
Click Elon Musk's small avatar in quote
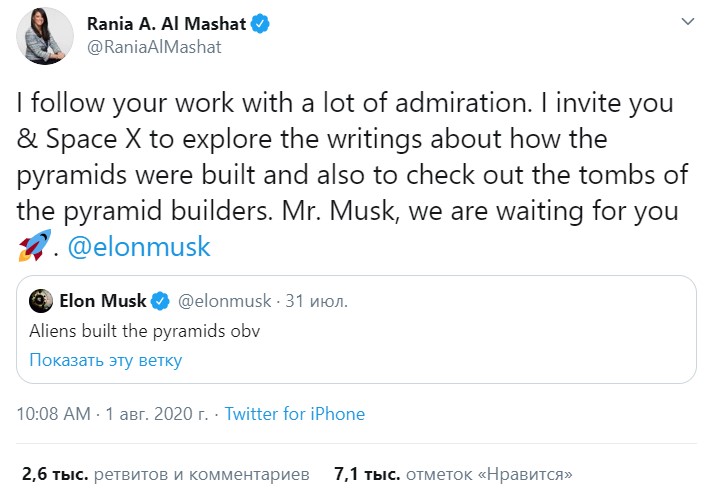tap(40, 301)
